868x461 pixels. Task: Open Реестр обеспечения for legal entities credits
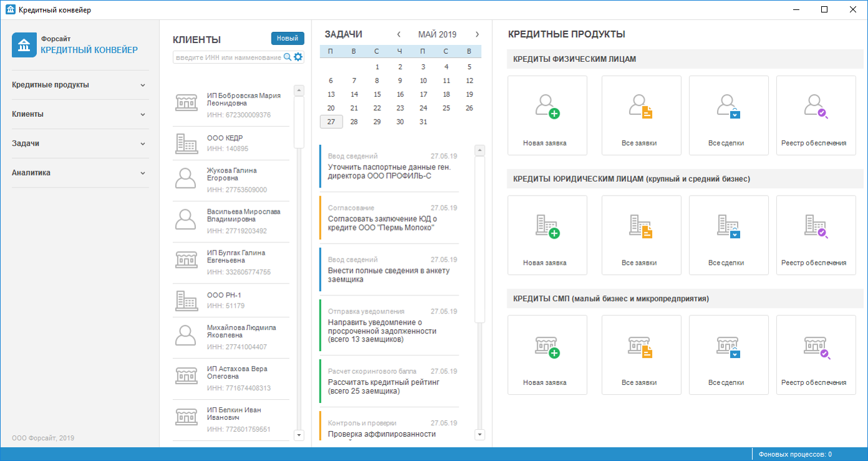coord(816,235)
